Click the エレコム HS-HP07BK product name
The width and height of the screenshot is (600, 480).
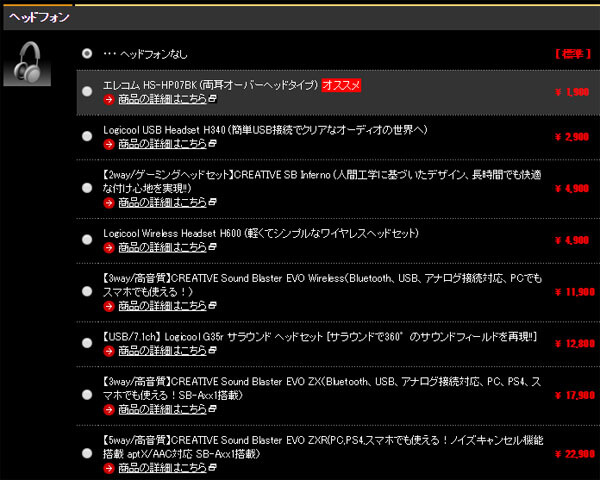210,85
